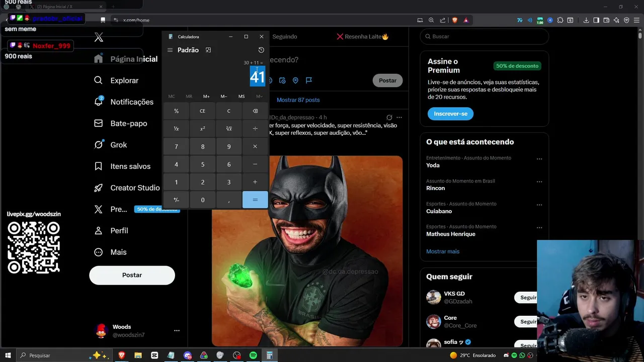Open more options on Dc_da_depressao post
Image resolution: width=644 pixels, height=362 pixels.
tap(399, 118)
